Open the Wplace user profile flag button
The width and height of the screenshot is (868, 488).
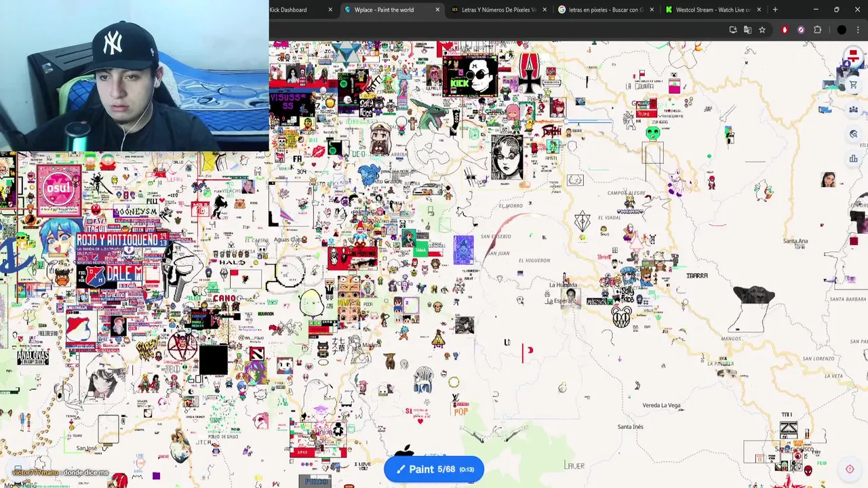click(x=853, y=58)
